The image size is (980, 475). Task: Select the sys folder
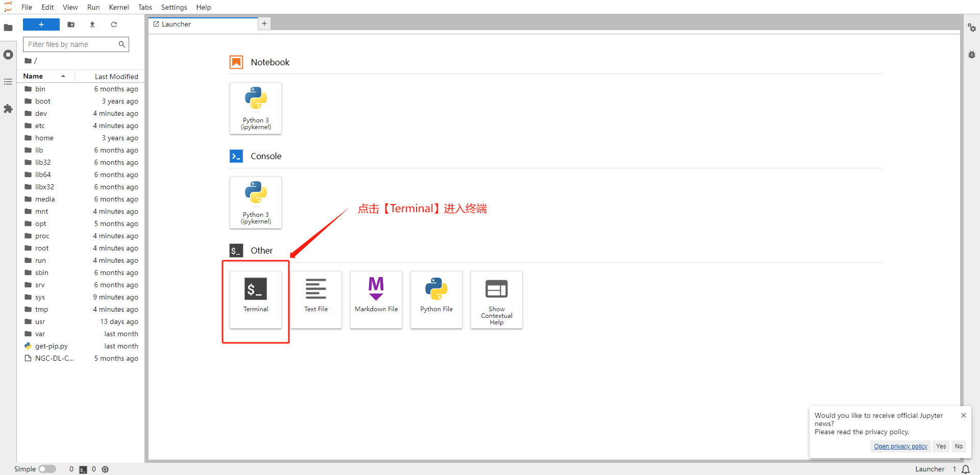pos(81,297)
